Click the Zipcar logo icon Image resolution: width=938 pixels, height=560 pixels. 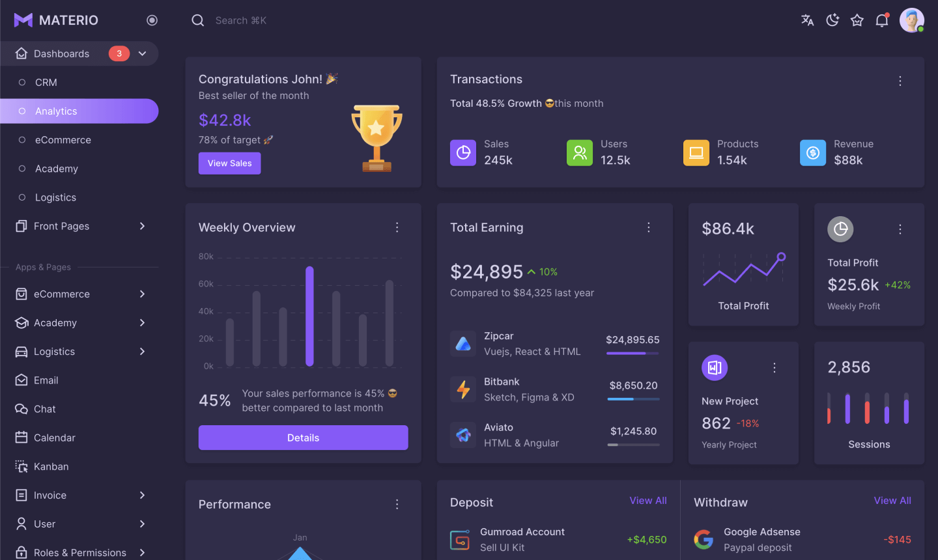click(x=463, y=344)
